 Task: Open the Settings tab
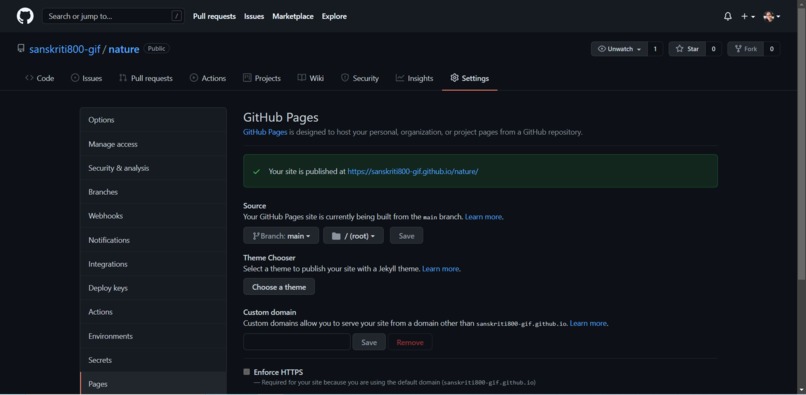469,78
